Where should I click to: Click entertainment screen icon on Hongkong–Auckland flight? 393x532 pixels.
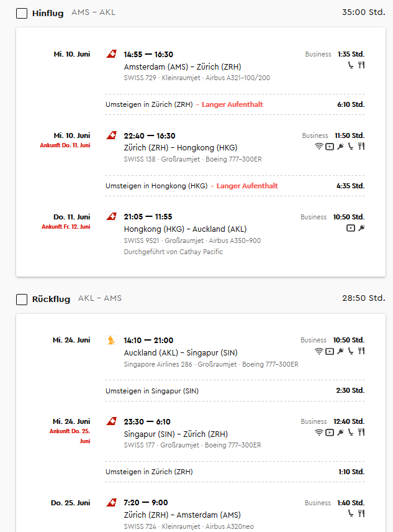(351, 228)
